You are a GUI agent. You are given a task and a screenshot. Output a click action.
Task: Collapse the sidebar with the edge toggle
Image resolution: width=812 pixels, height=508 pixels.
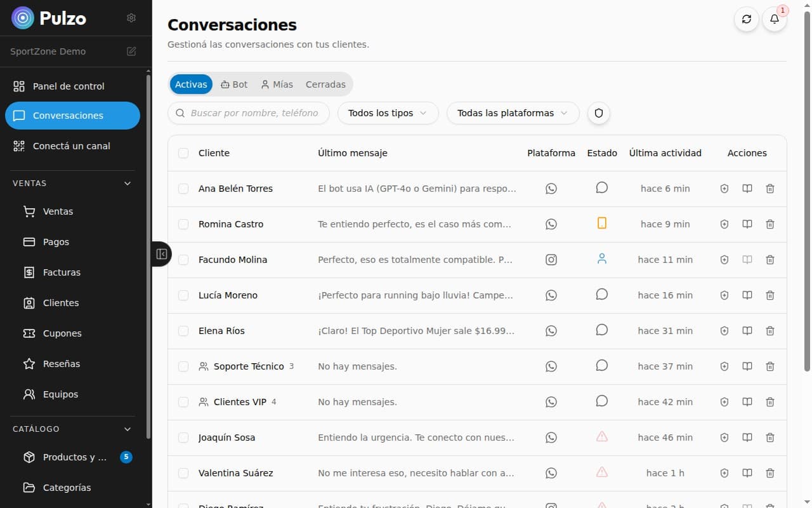161,253
